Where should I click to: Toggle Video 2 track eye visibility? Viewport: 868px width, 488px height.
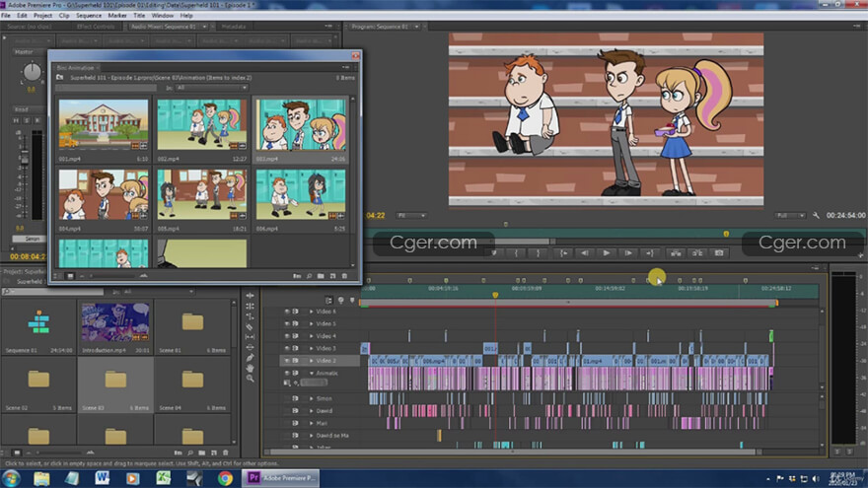pyautogui.click(x=287, y=360)
